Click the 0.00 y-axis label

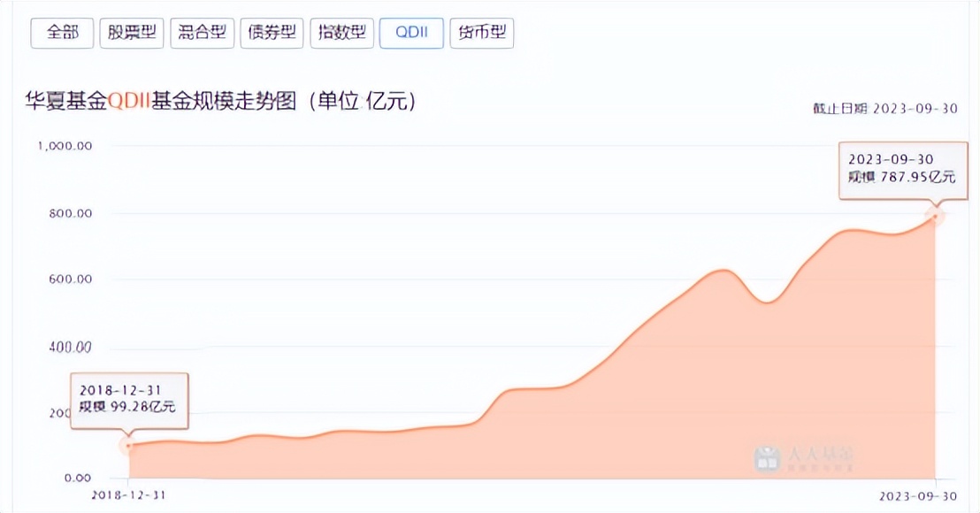[78, 478]
